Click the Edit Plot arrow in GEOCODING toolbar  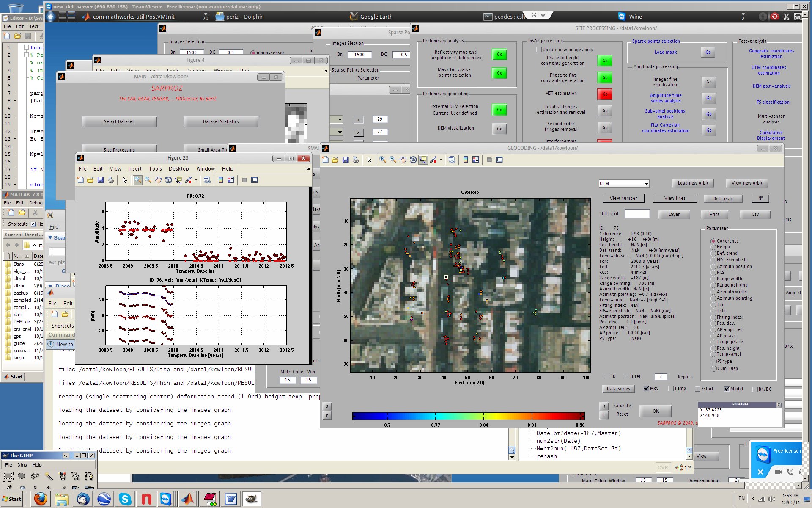pyautogui.click(x=370, y=160)
